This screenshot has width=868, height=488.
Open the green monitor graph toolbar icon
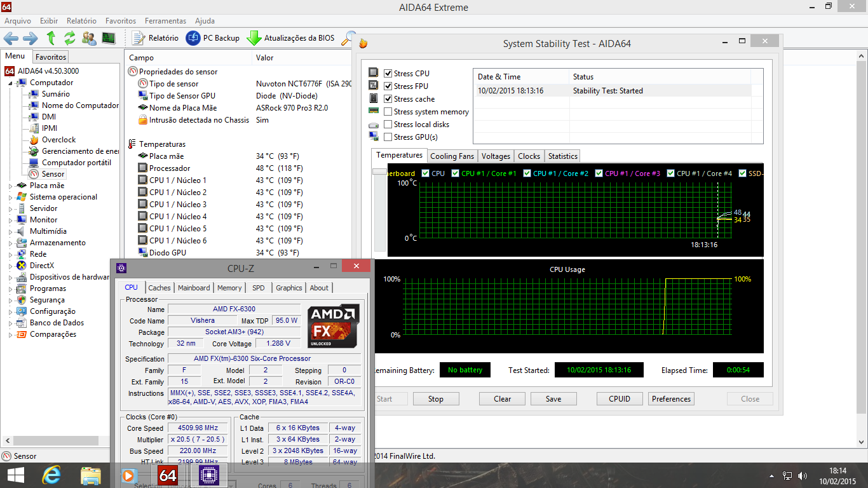point(109,38)
